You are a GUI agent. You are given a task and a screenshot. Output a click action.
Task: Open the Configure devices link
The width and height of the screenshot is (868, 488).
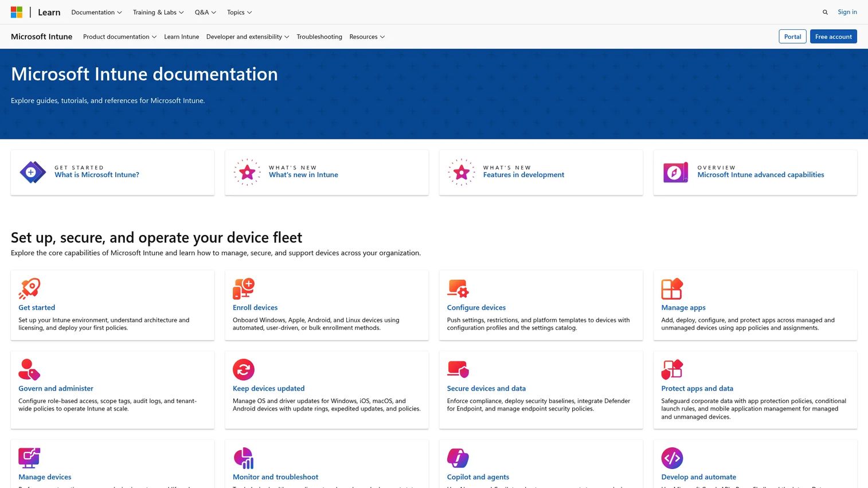point(476,307)
